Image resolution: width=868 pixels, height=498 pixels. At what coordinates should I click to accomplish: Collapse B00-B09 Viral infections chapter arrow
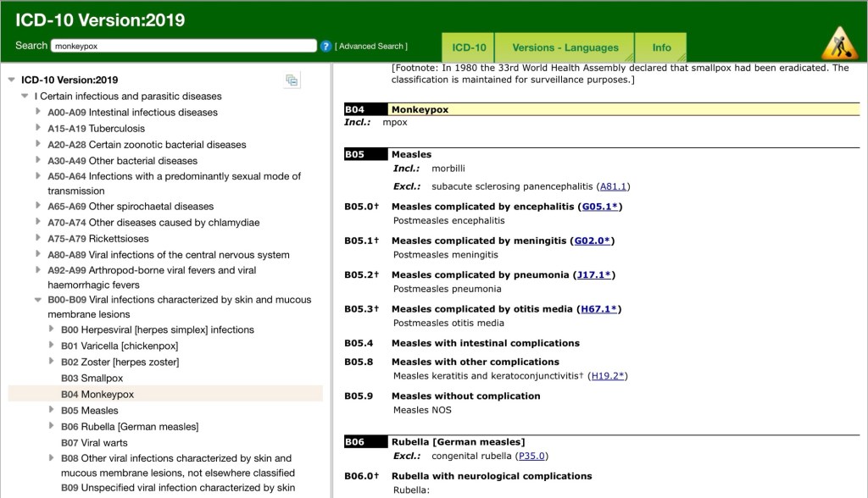(38, 300)
